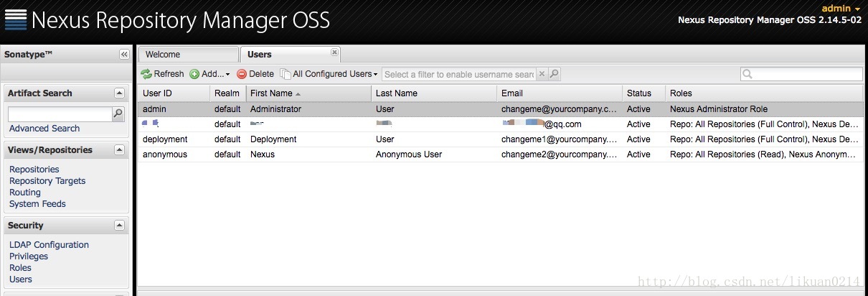Image resolution: width=868 pixels, height=296 pixels.
Task: Select the user with qq.com email
Action: click(x=500, y=124)
